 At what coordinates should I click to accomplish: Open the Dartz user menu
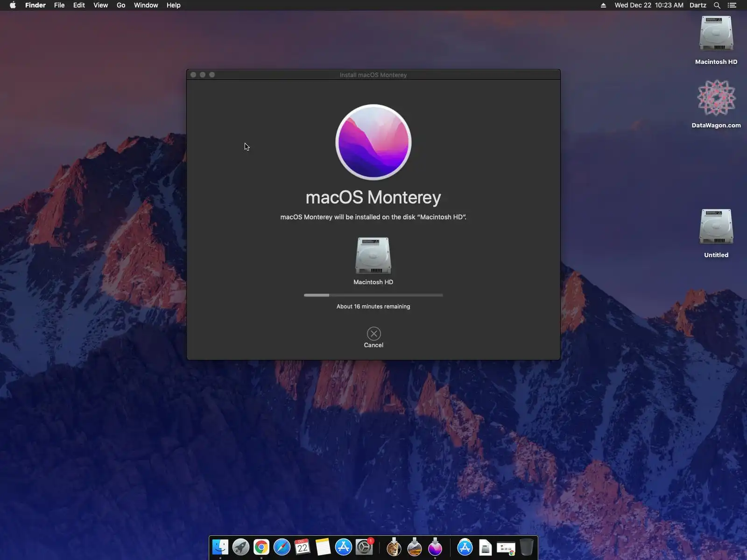pyautogui.click(x=698, y=5)
